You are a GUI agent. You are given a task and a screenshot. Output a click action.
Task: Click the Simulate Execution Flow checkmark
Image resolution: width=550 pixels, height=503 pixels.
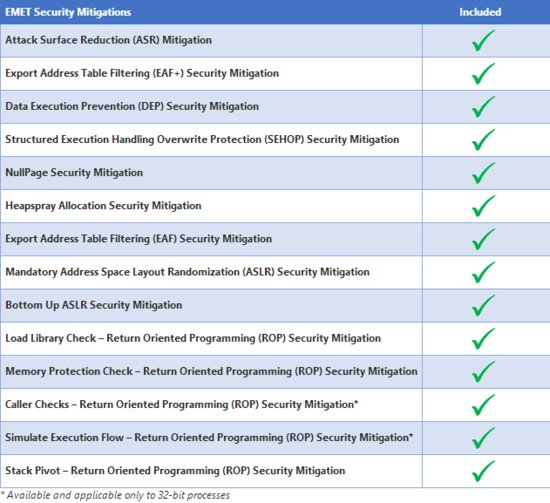pyautogui.click(x=483, y=438)
